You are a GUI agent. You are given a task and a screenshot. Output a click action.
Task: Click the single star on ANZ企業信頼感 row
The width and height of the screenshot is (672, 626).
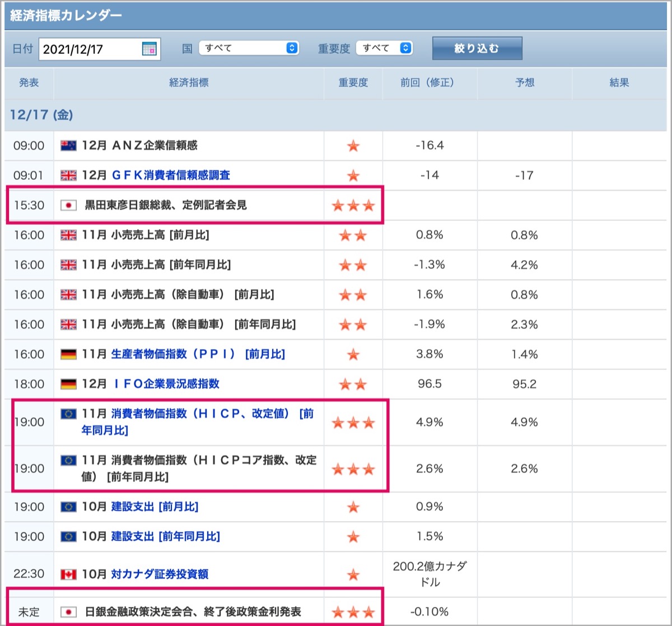(353, 146)
